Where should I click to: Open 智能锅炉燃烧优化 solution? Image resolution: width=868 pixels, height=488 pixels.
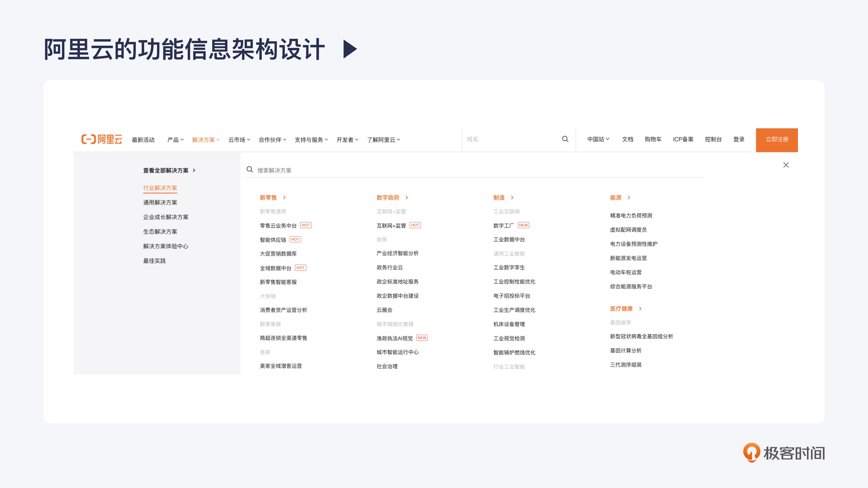click(x=514, y=352)
